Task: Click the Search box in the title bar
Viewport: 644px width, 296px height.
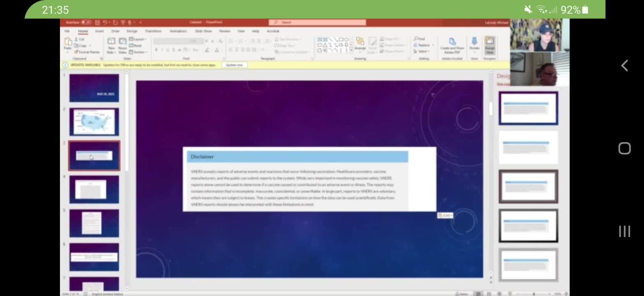Action: coord(317,22)
